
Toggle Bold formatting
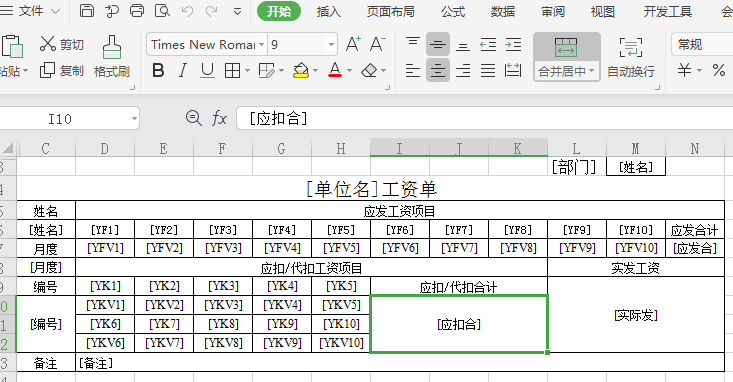(158, 71)
